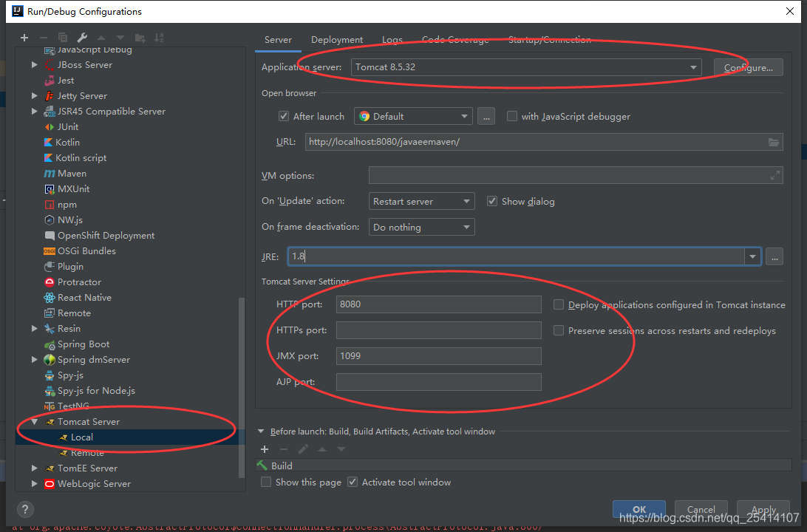807x532 pixels.
Task: Create new folder icon in toolbar
Action: coord(140,38)
